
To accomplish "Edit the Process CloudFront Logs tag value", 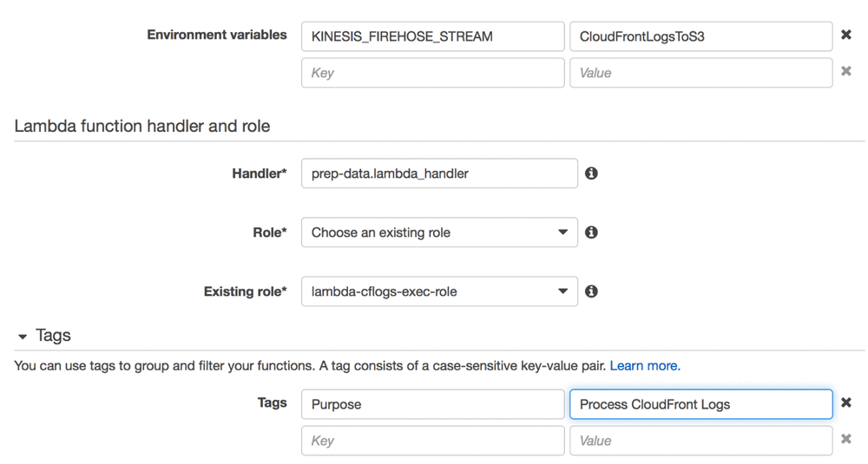I will [x=700, y=404].
